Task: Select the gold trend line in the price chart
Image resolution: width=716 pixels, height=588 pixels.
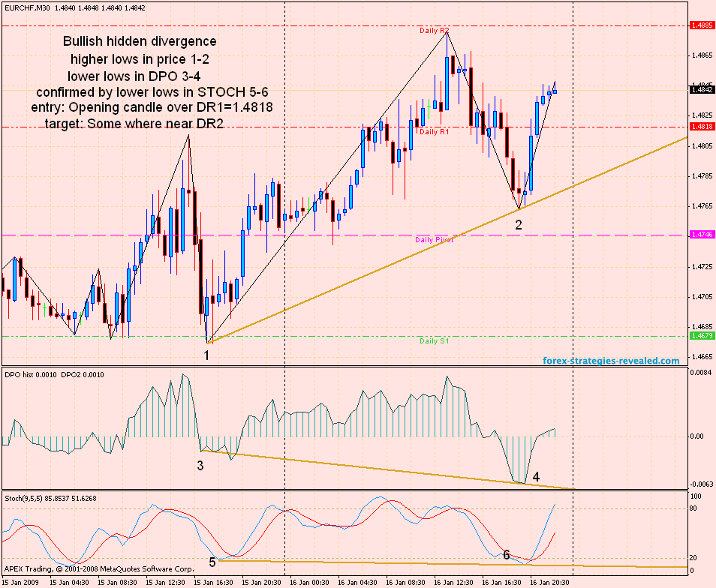Action: click(x=447, y=240)
